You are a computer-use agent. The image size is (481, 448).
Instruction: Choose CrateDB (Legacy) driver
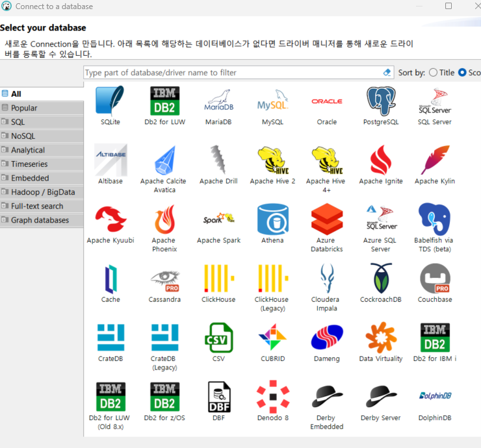(164, 338)
